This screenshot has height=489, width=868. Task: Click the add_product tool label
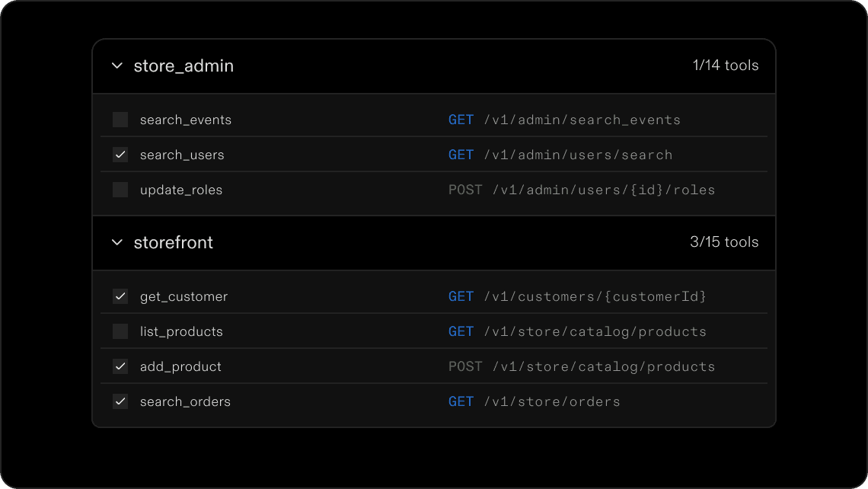(180, 366)
